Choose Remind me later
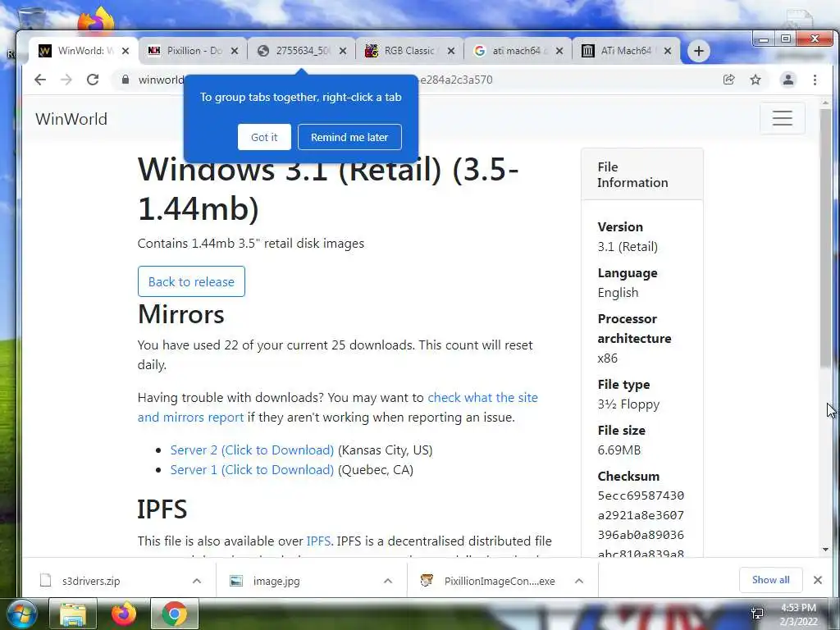840x630 pixels. pos(349,137)
